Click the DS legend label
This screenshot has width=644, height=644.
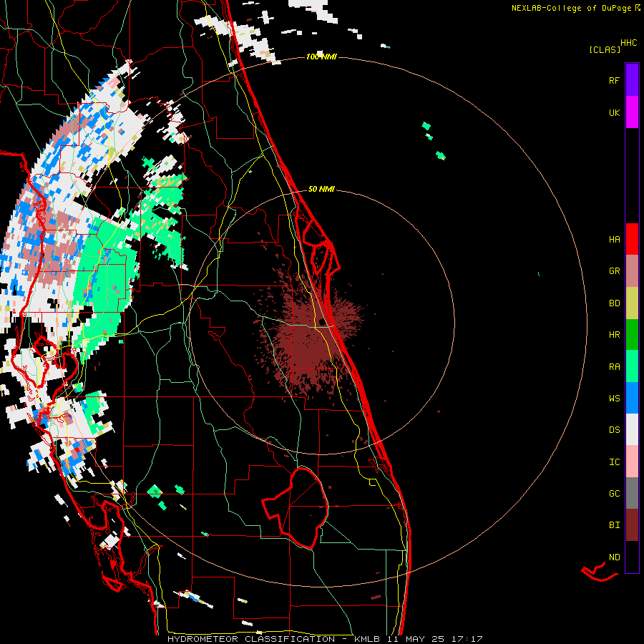(x=614, y=430)
